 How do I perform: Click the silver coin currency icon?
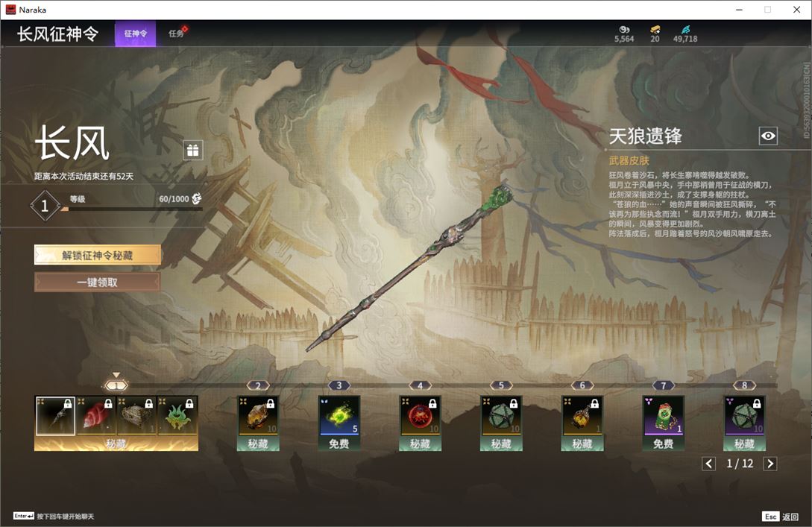point(624,30)
